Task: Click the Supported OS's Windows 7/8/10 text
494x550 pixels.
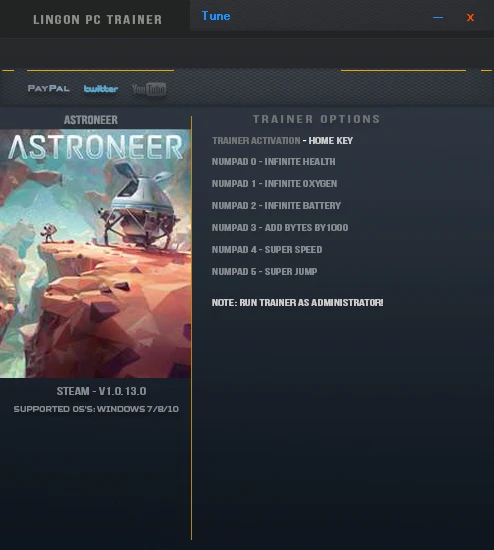Action: tap(96, 409)
